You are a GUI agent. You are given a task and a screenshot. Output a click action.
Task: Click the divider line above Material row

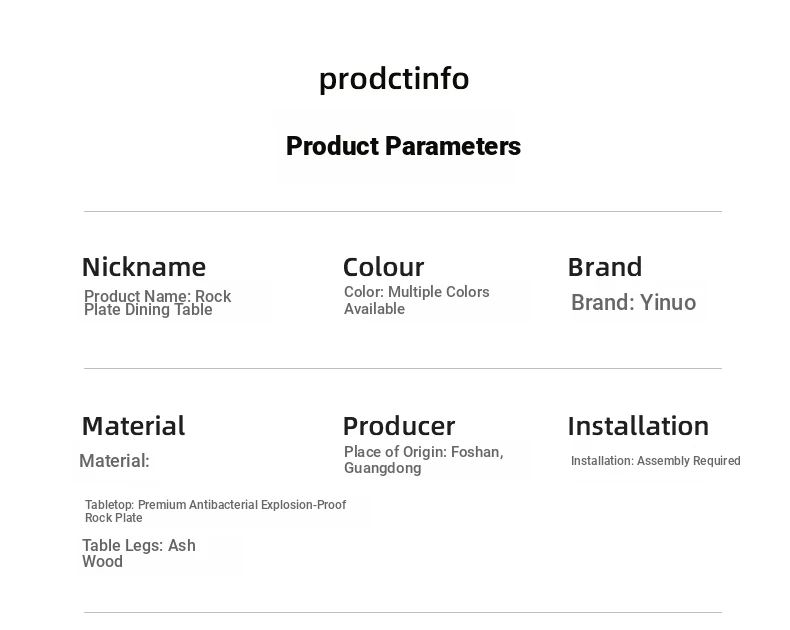click(403, 368)
